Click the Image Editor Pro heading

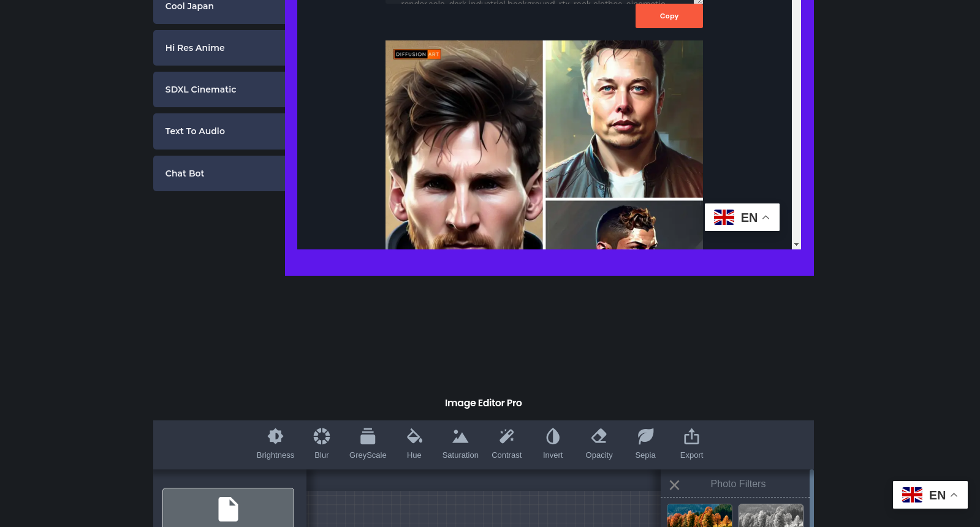[484, 403]
